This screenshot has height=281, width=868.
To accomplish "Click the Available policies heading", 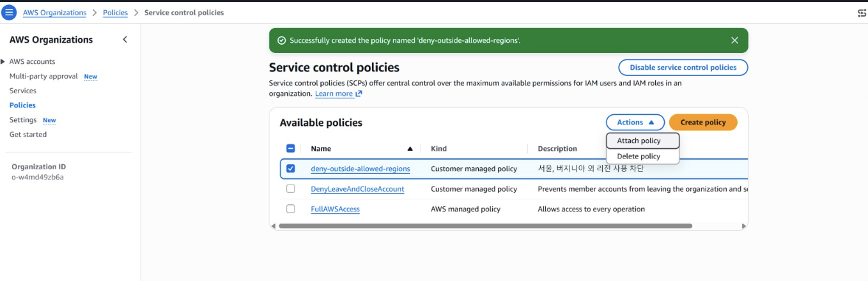I will [x=321, y=123].
